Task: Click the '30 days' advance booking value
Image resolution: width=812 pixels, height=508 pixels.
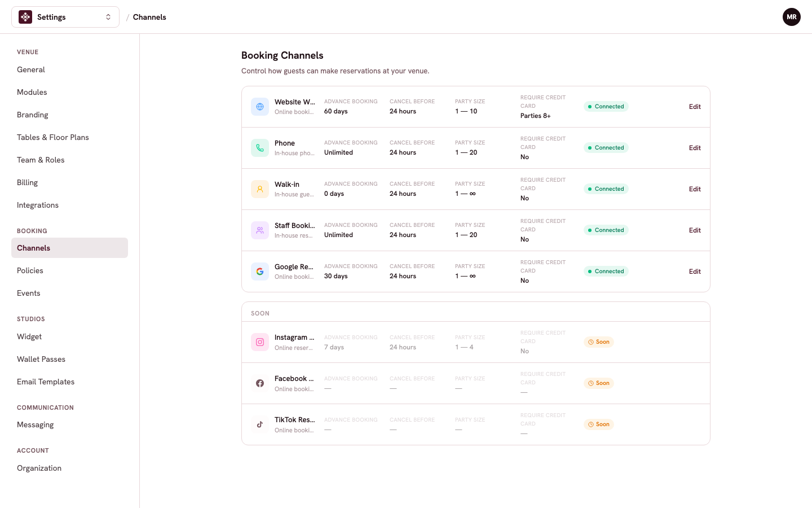Action: 336,276
